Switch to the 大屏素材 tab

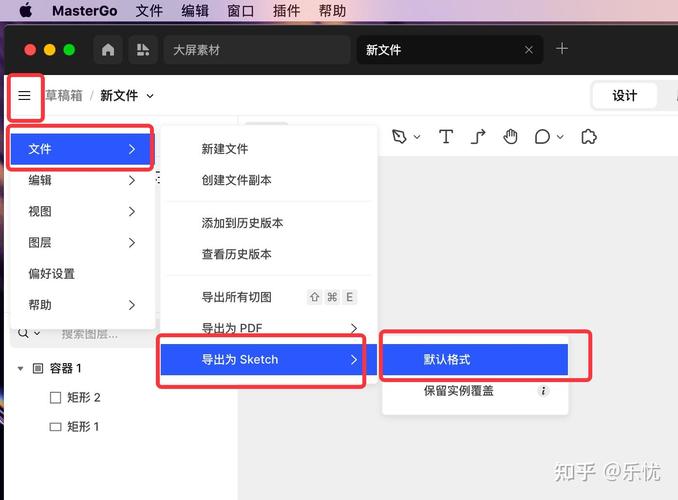tap(257, 50)
